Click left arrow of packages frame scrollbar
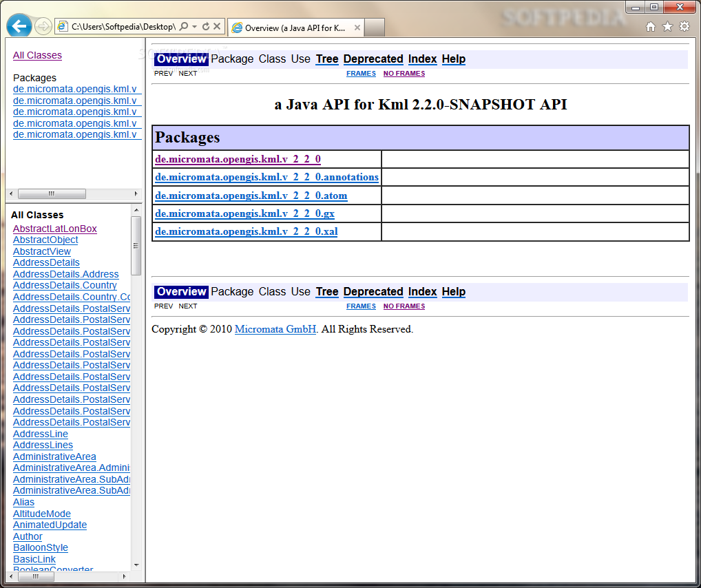 click(12, 193)
